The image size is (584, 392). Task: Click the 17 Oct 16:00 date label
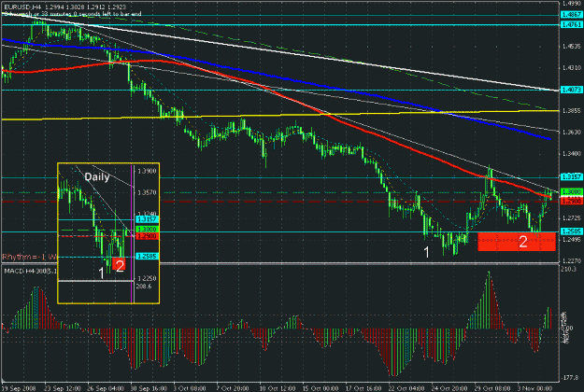pyautogui.click(x=363, y=388)
